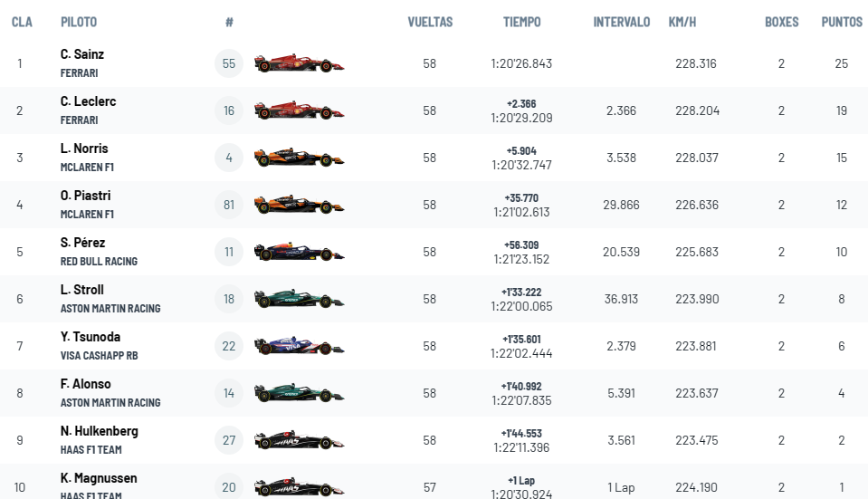
Task: Open C. Leclerc driver link
Action: coord(88,101)
